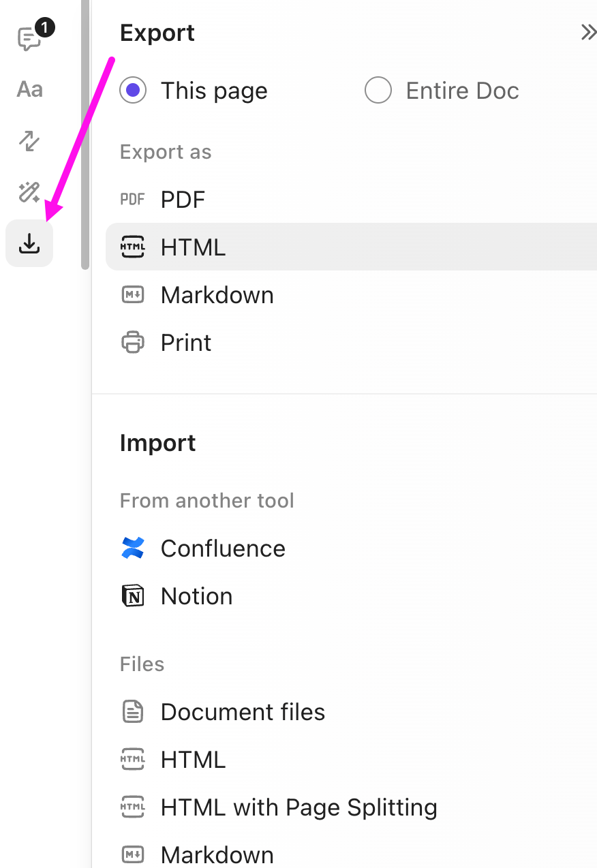Click the vertical scrollbar beside the sidebar

(85, 135)
